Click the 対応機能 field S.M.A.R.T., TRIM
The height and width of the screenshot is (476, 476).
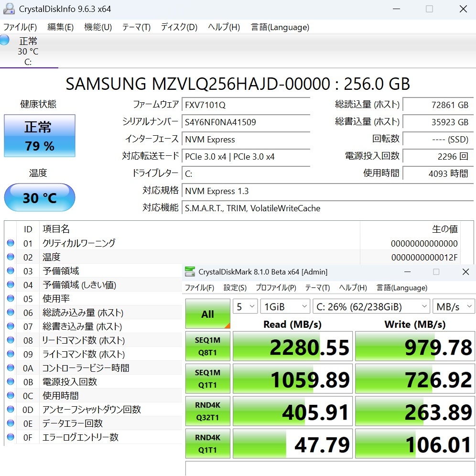tap(327, 208)
